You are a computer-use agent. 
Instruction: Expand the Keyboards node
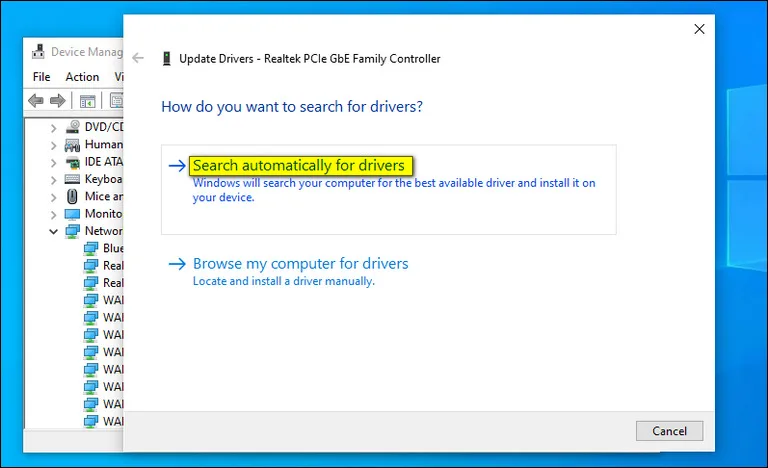[53, 180]
